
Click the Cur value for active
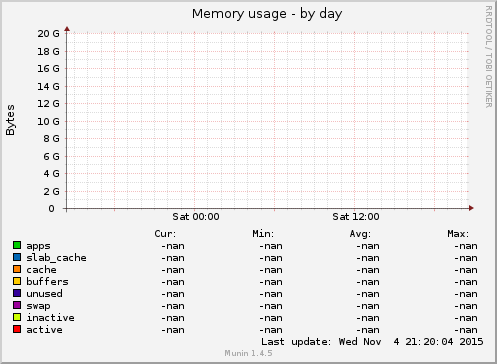point(173,330)
